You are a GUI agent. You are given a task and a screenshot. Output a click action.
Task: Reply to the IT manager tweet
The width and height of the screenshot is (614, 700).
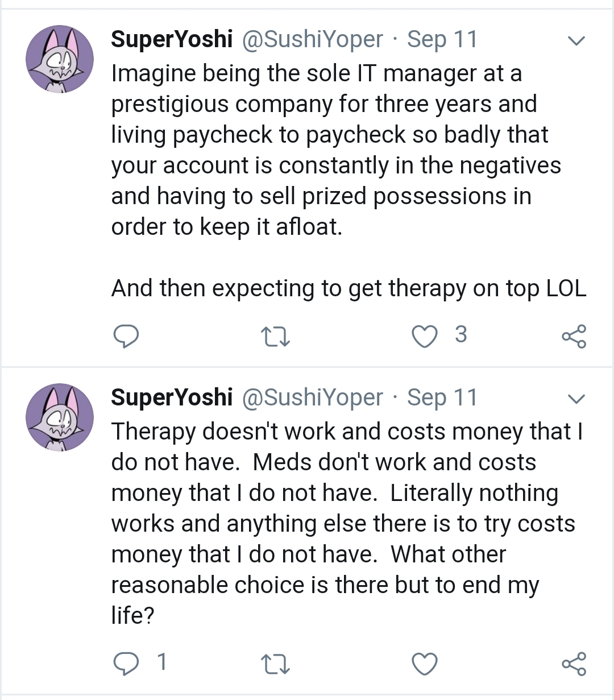[126, 336]
